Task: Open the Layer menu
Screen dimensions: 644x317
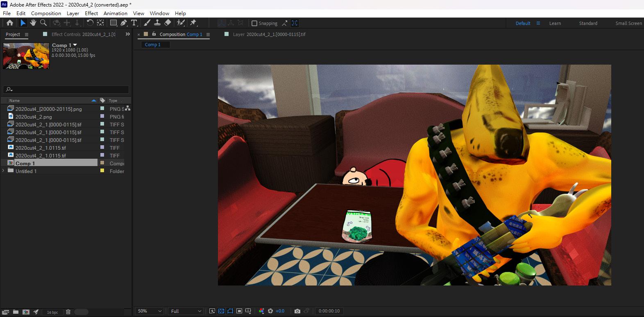Action: coord(73,13)
